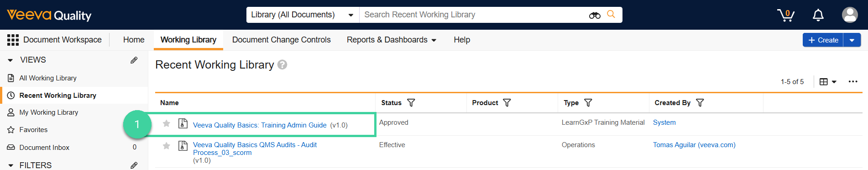This screenshot has width=868, height=170.
Task: Click the orange search magnifier icon
Action: point(611,15)
